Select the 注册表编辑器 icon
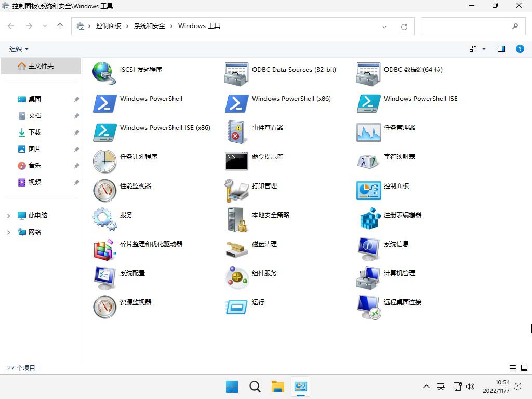The image size is (532, 399). 368,219
